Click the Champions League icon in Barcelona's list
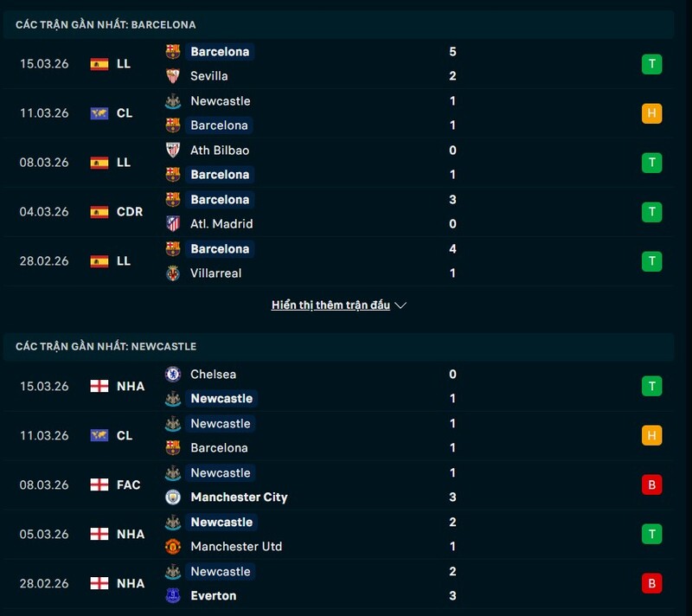The image size is (692, 616). [99, 113]
